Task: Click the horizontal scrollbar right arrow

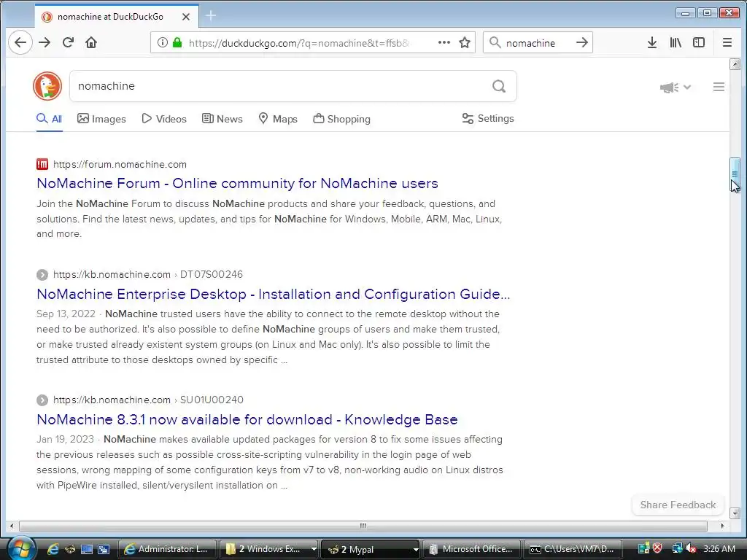Action: coord(723,526)
